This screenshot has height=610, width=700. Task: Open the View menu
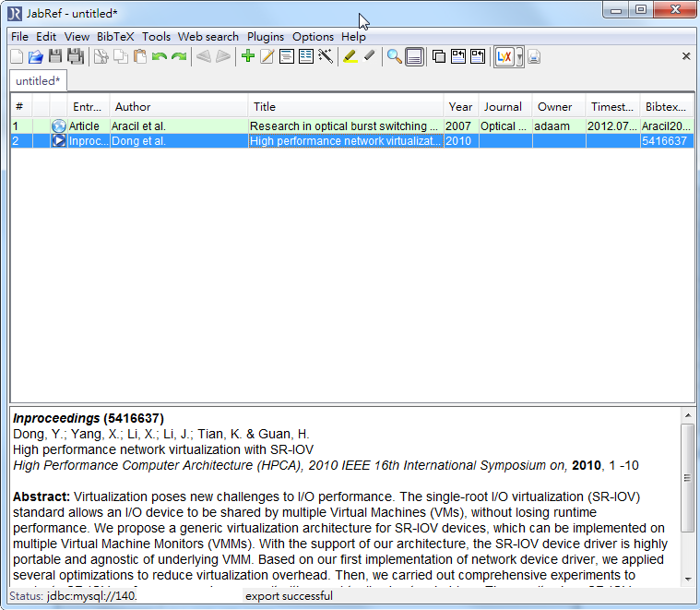[x=77, y=37]
